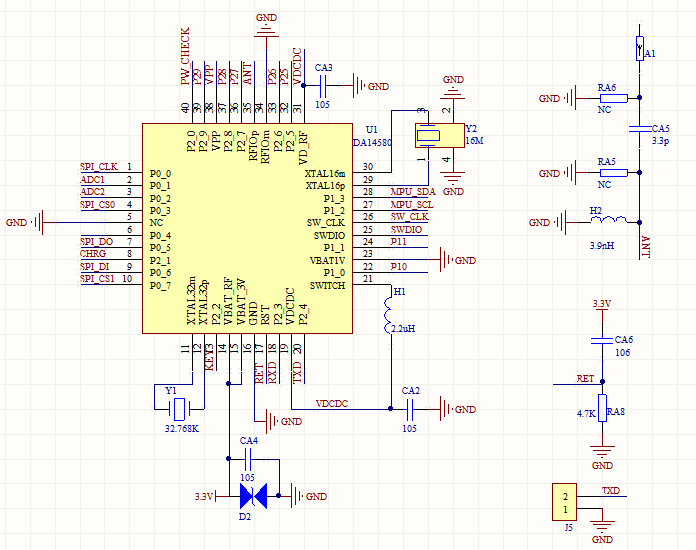Select the RA5 resistor symbol
This screenshot has height=550, width=696.
pyautogui.click(x=611, y=173)
